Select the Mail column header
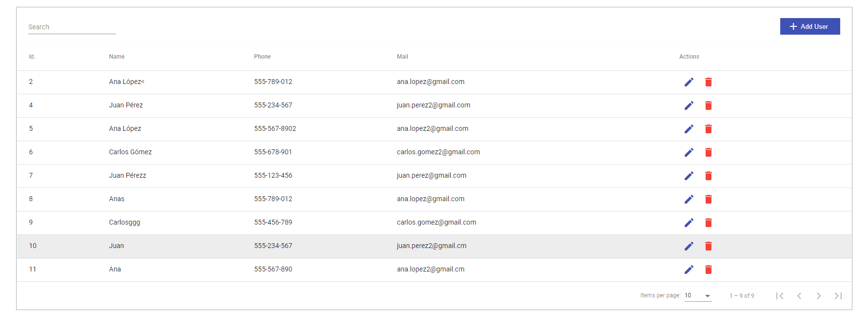 (402, 57)
